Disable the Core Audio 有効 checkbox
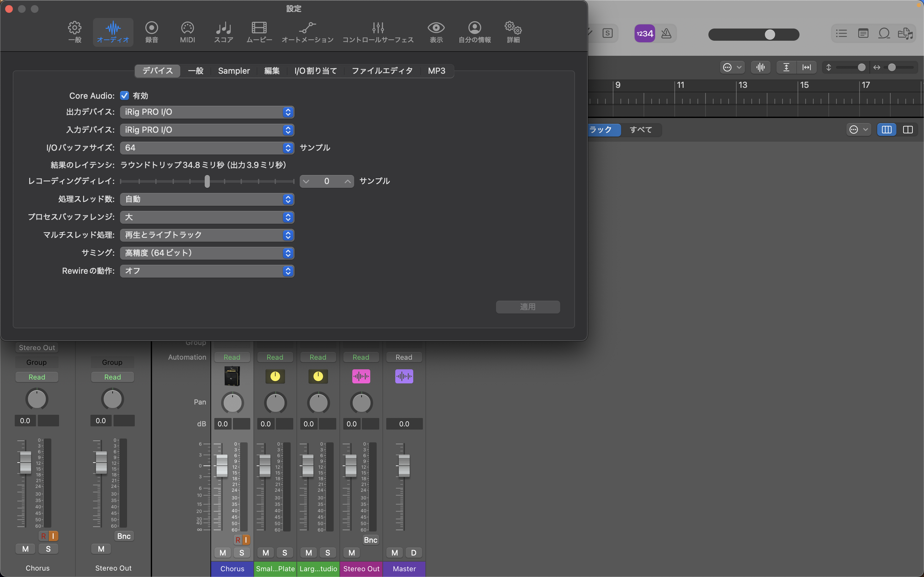Viewport: 924px width, 577px height. tap(124, 96)
